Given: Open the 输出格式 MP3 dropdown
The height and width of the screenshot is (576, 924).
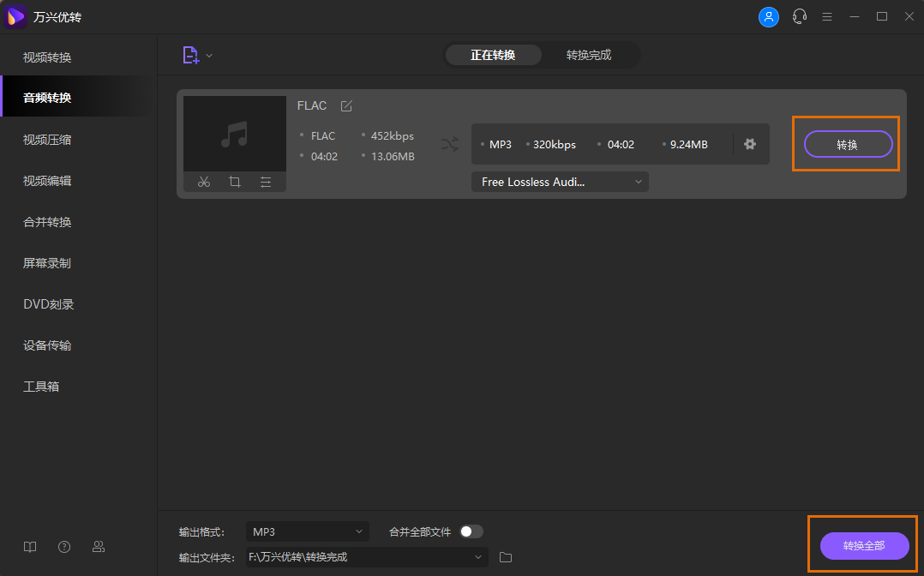Looking at the screenshot, I should 307,531.
